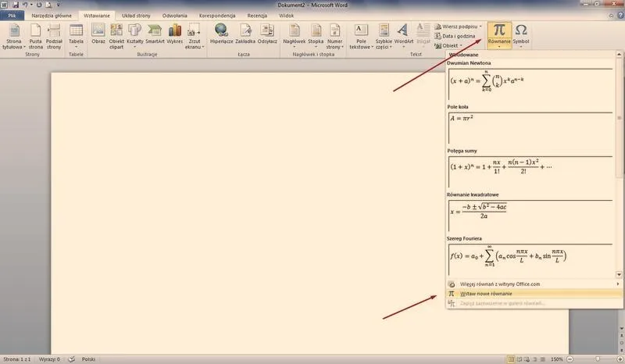The width and height of the screenshot is (625, 364).
Task: Open the Recenzja tab
Action: 257,16
